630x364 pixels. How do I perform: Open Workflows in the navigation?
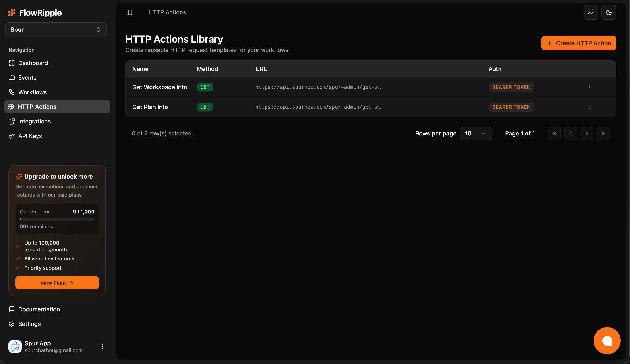(x=32, y=92)
